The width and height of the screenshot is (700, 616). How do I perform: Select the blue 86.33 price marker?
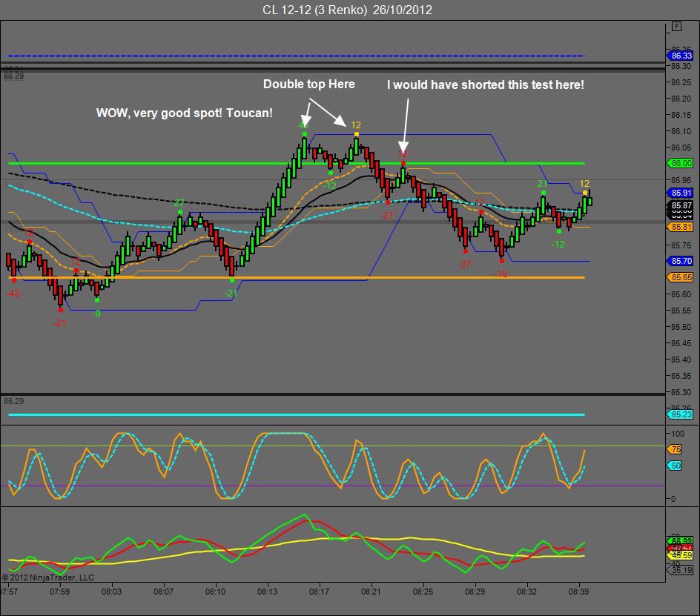[680, 56]
